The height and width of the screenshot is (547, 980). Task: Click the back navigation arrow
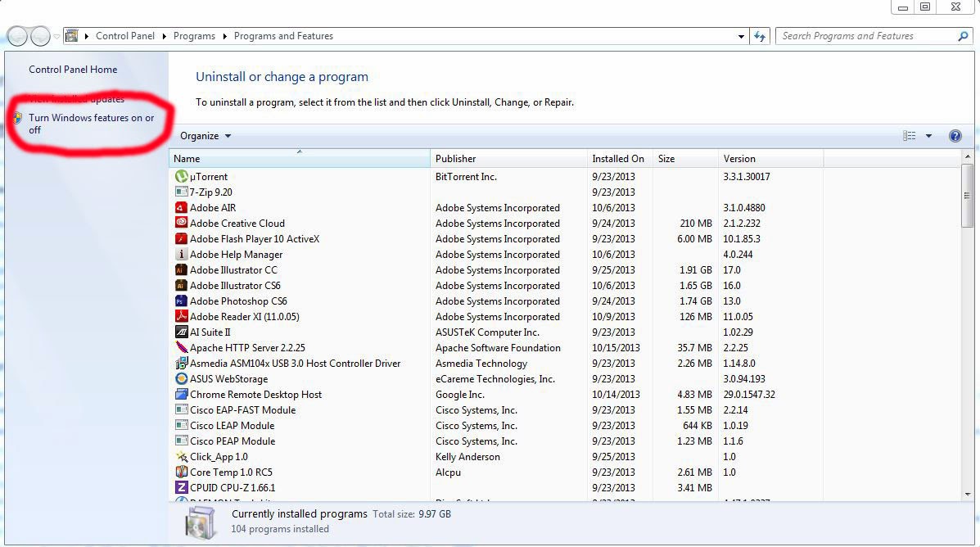click(17, 36)
